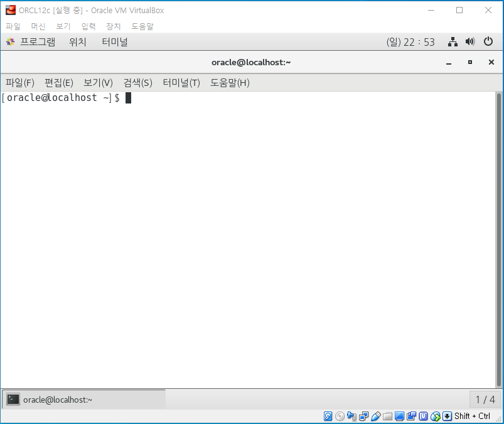
Task: Open the terminal 터미널(T) menu
Action: tap(181, 83)
